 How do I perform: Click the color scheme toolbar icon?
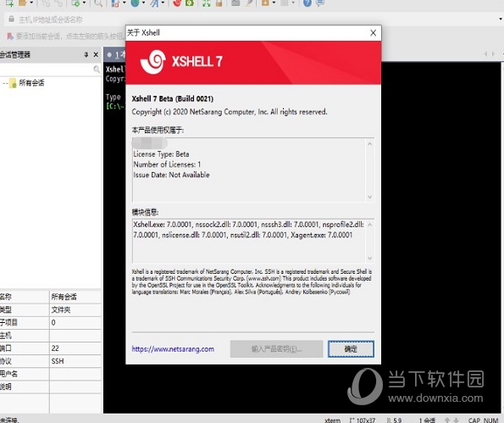[x=115, y=3]
